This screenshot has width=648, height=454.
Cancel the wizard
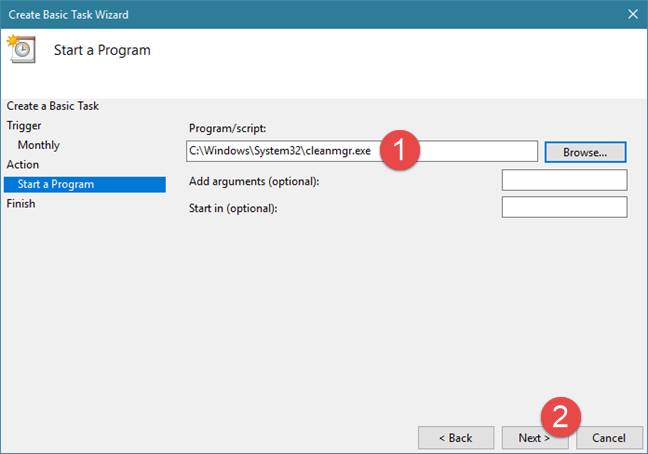pyautogui.click(x=609, y=438)
